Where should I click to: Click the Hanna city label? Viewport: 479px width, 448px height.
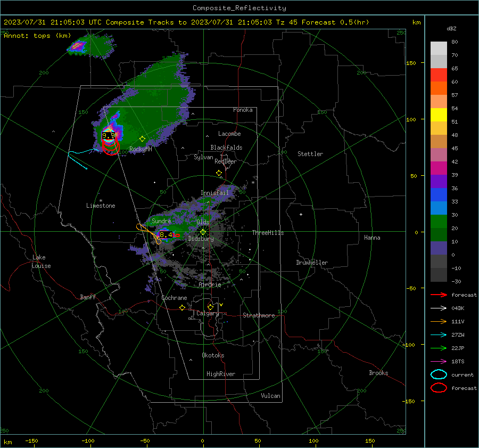point(372,238)
